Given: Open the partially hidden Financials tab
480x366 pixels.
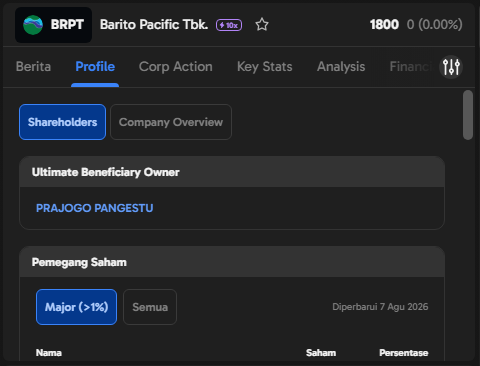Looking at the screenshot, I should tap(411, 67).
